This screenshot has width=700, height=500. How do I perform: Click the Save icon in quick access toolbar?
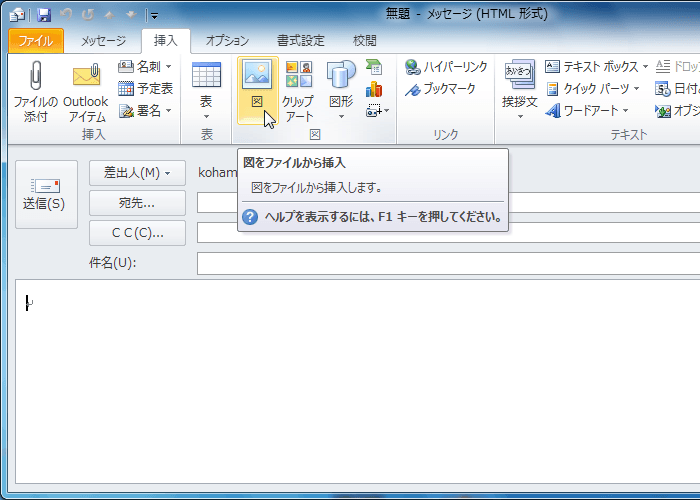pyautogui.click(x=44, y=16)
